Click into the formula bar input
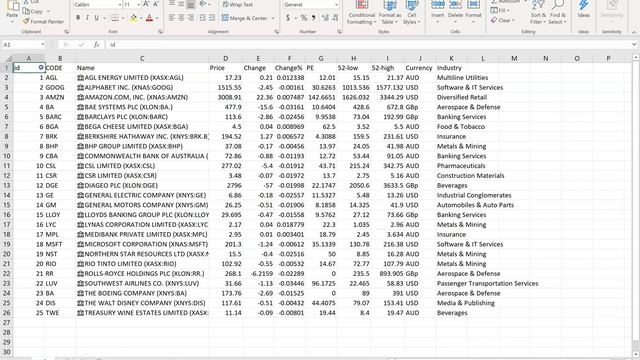This screenshot has width=640, height=360. click(x=367, y=44)
